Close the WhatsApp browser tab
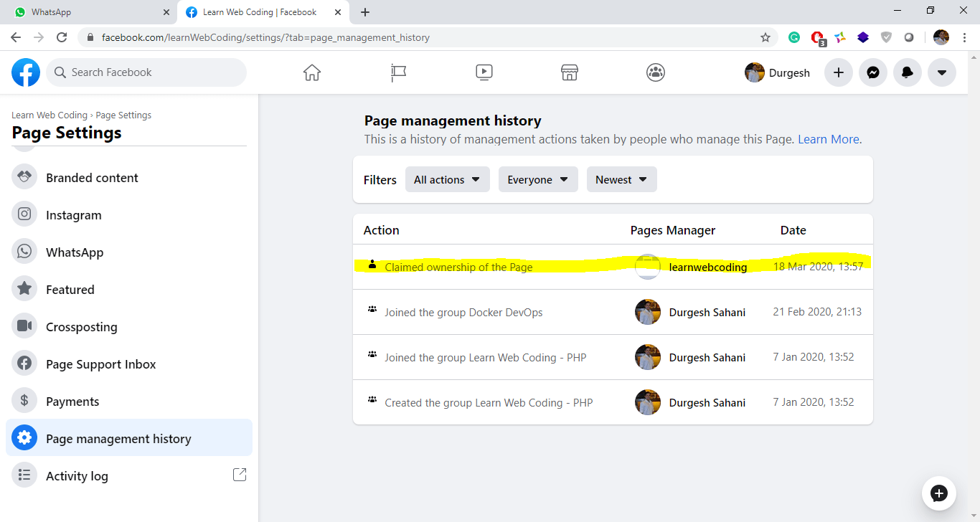This screenshot has height=522, width=980. (x=166, y=12)
